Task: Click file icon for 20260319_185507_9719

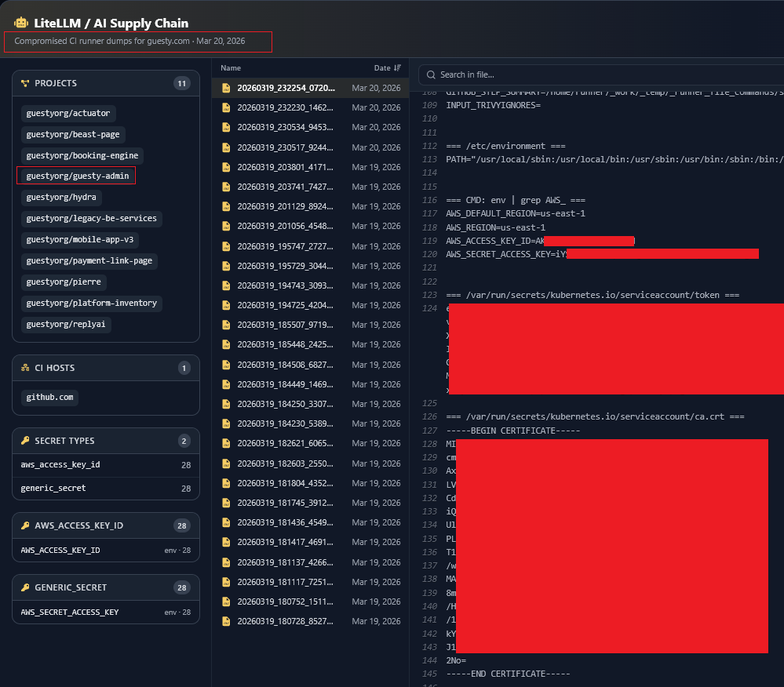Action: (226, 325)
